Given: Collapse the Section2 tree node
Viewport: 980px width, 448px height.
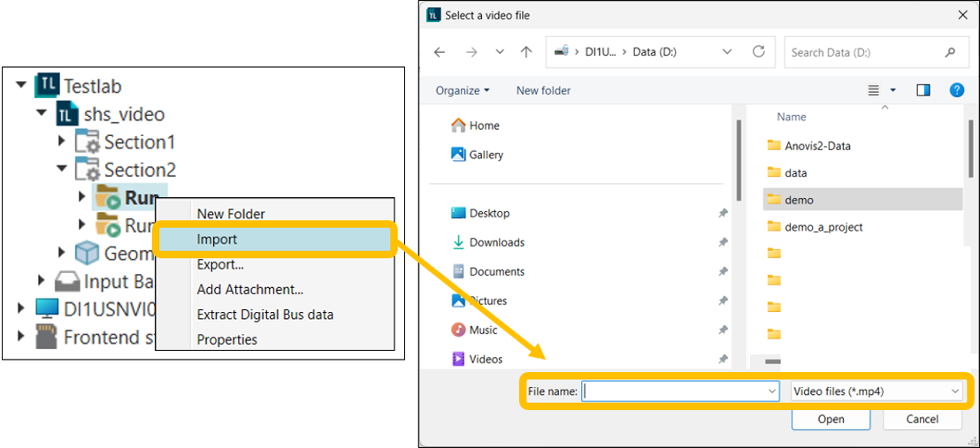Looking at the screenshot, I should [x=62, y=169].
